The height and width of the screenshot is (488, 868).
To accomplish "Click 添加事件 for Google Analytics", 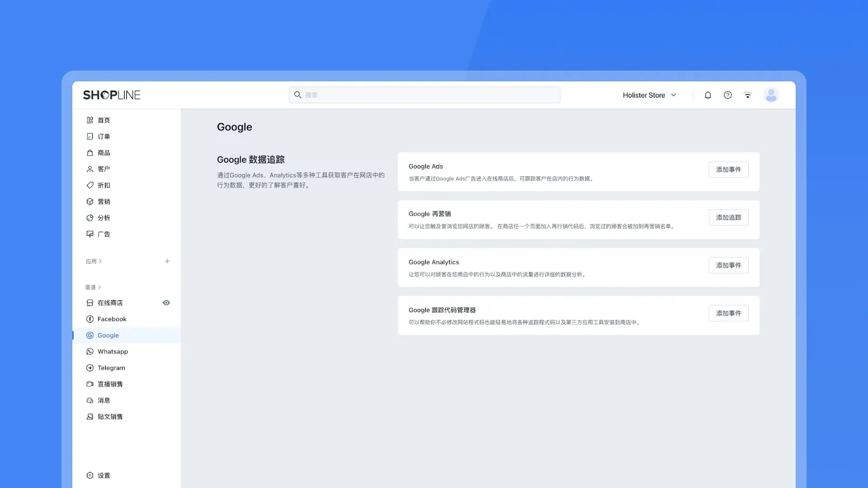I will click(728, 265).
